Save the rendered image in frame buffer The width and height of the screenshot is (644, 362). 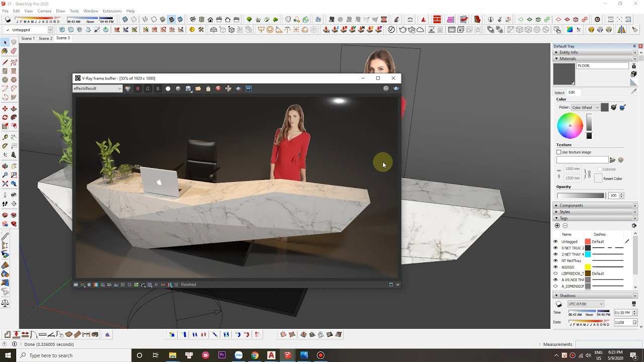(188, 88)
